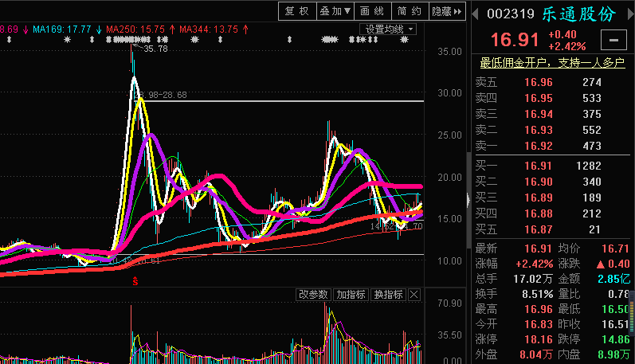Screen dimensions: 635x364
Task: Click the vertical splitter handle beside chart
Action: coord(468,200)
